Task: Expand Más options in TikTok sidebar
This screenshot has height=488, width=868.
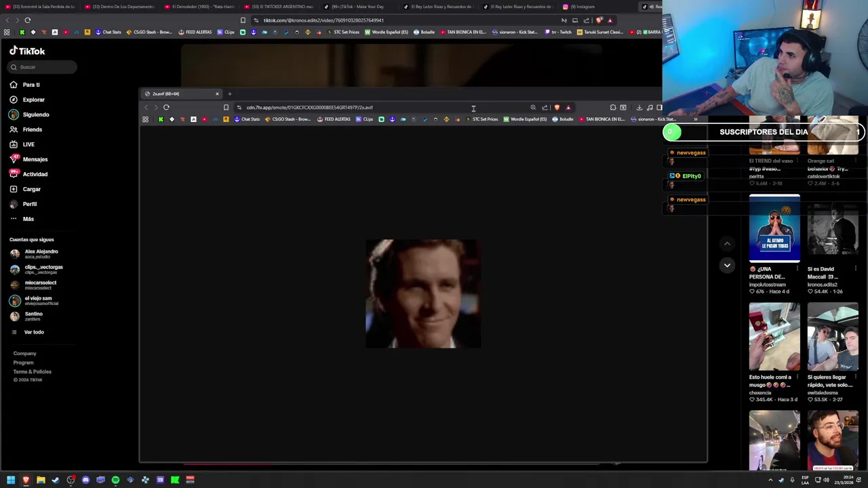Action: click(22, 219)
